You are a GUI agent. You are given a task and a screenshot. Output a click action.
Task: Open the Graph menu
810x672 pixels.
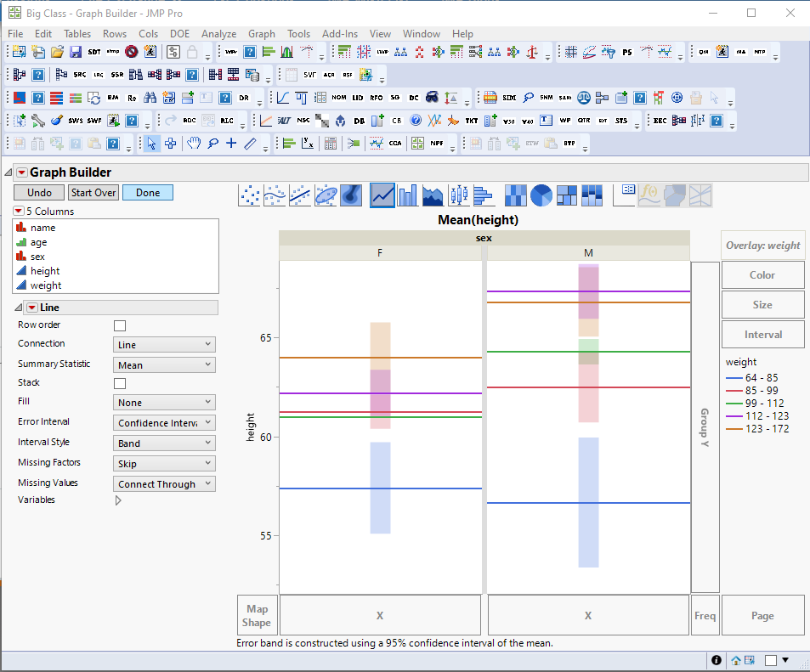click(261, 34)
